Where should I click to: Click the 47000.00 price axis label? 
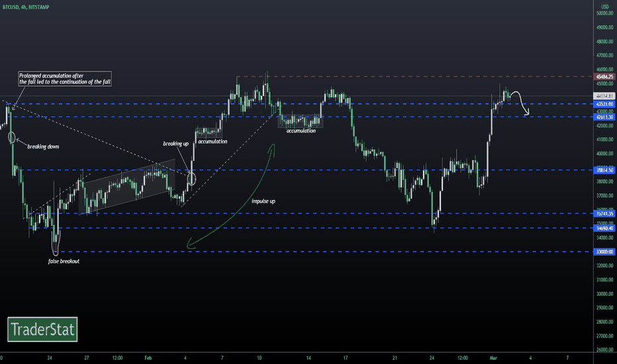pos(605,56)
